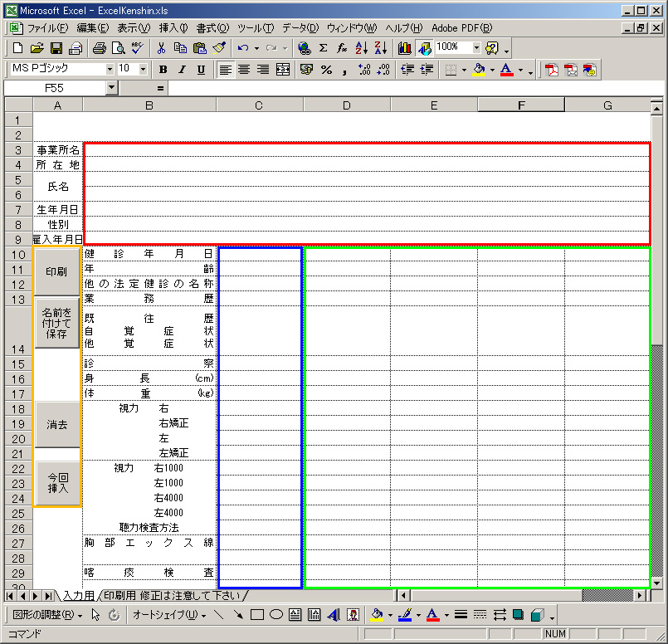Open the Chart Wizard
The width and height of the screenshot is (668, 644).
click(405, 48)
